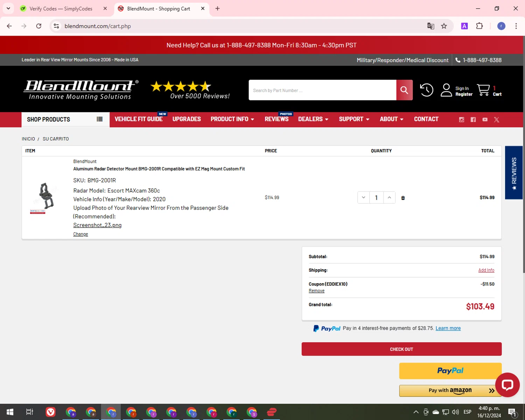Close the BlendMount Shopping Cart tab
Screen dimensions: 525x420
203,8
